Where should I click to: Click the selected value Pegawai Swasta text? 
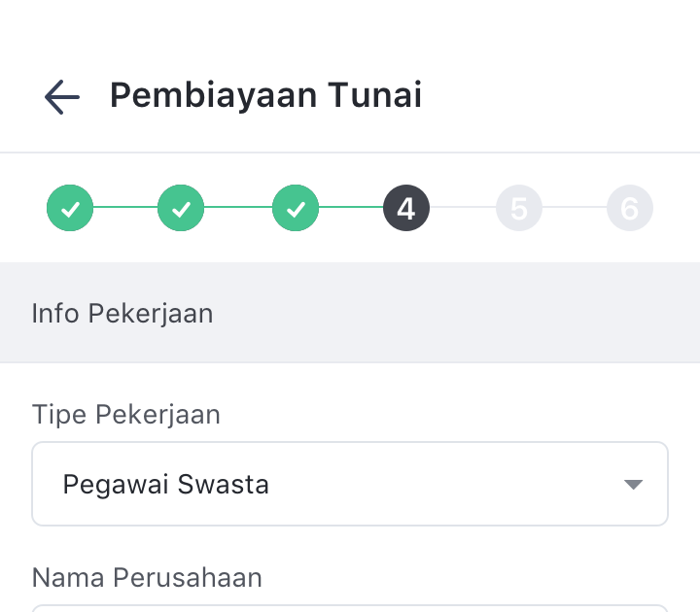tap(165, 484)
